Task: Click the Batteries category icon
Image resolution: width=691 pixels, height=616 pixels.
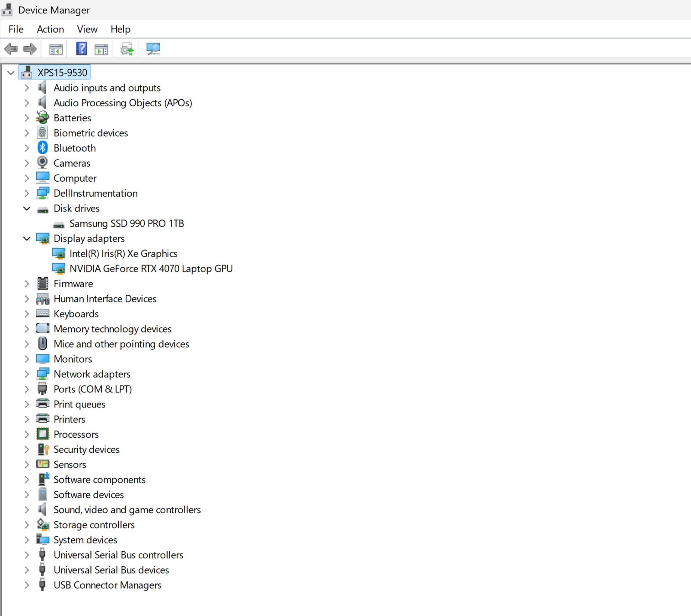Action: tap(42, 117)
